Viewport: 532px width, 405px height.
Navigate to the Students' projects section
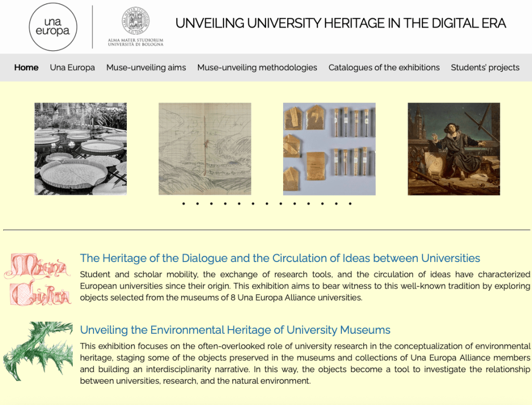pos(485,68)
